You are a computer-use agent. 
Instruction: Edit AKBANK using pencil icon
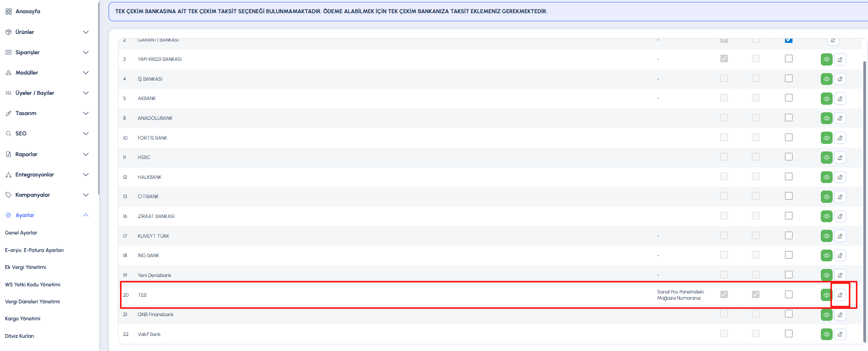coord(840,99)
